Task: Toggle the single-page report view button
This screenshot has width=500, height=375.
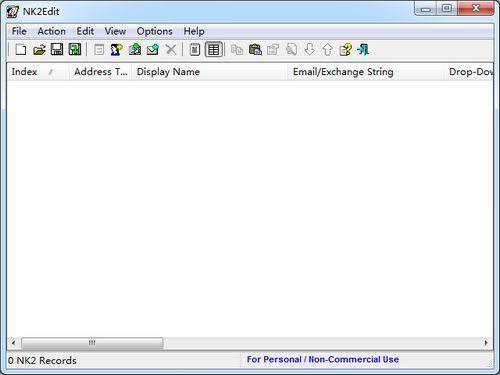Action: [x=195, y=50]
